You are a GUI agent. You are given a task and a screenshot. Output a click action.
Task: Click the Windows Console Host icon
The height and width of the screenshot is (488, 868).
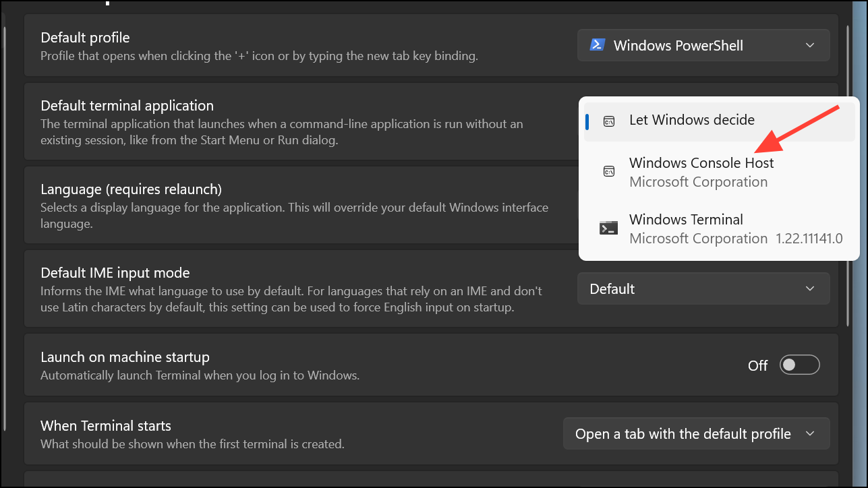[608, 171]
